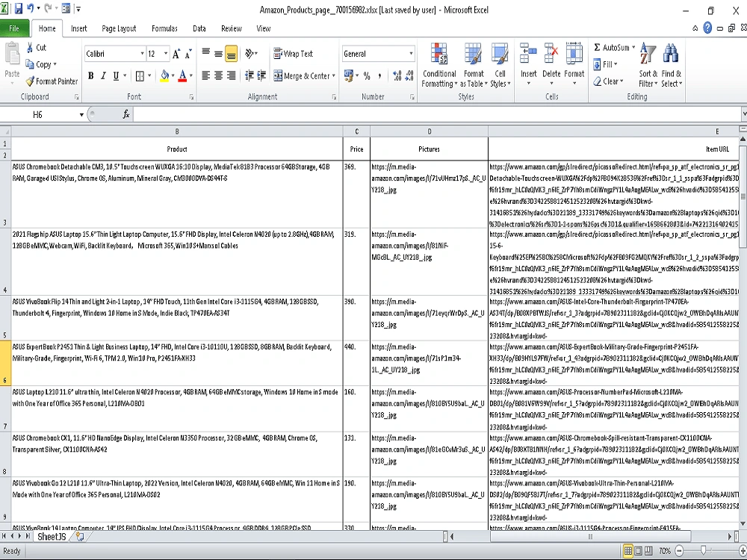Switch to the Data tab
The image size is (747, 560).
(x=199, y=28)
